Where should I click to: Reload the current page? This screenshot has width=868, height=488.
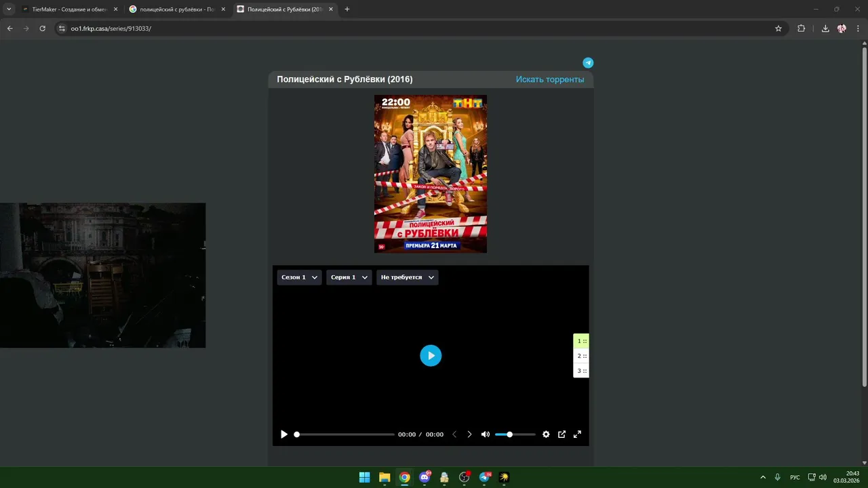42,28
